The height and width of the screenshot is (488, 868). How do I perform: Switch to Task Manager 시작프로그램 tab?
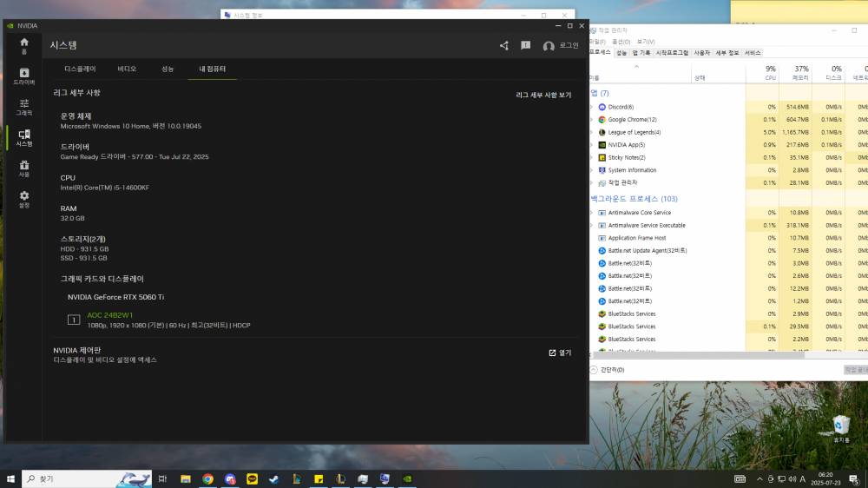[672, 53]
